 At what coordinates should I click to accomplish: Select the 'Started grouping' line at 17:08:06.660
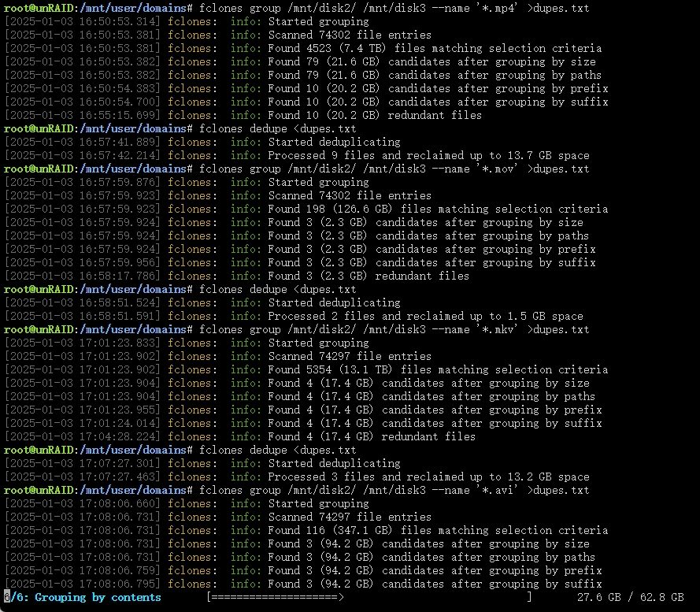pos(187,504)
